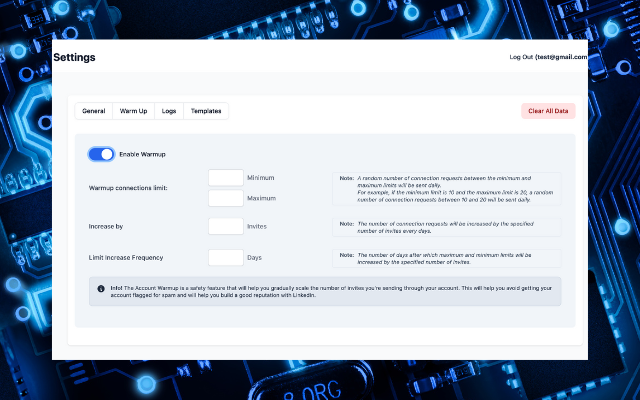Toggle the Enable Warmup switch
The height and width of the screenshot is (400, 640).
click(101, 154)
